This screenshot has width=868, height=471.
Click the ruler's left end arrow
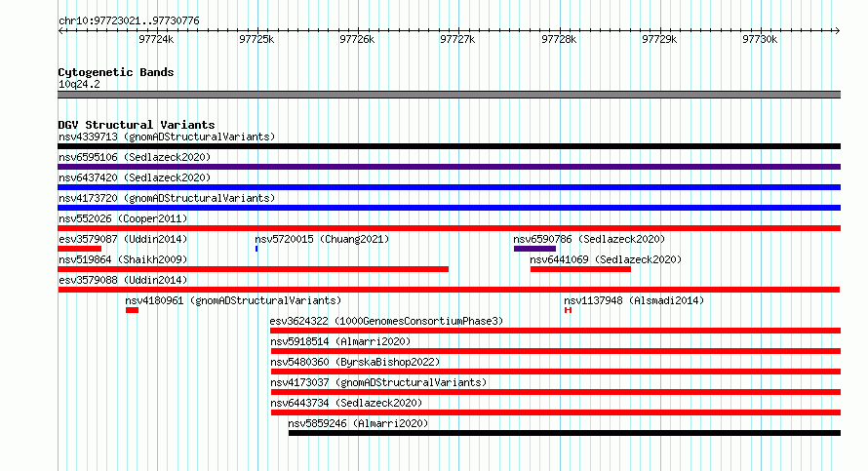pyautogui.click(x=60, y=30)
